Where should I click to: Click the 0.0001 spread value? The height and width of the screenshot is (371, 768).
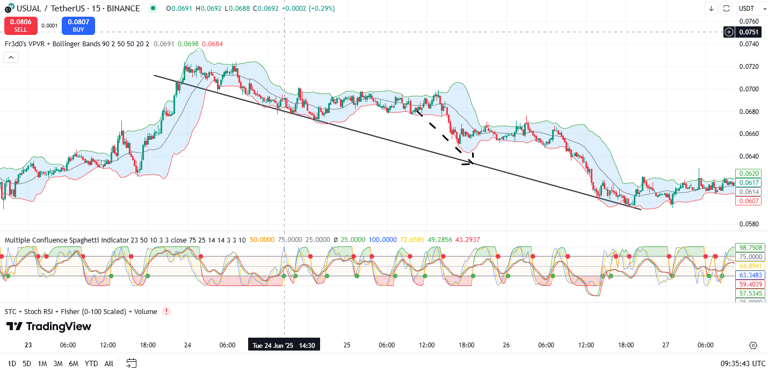49,25
